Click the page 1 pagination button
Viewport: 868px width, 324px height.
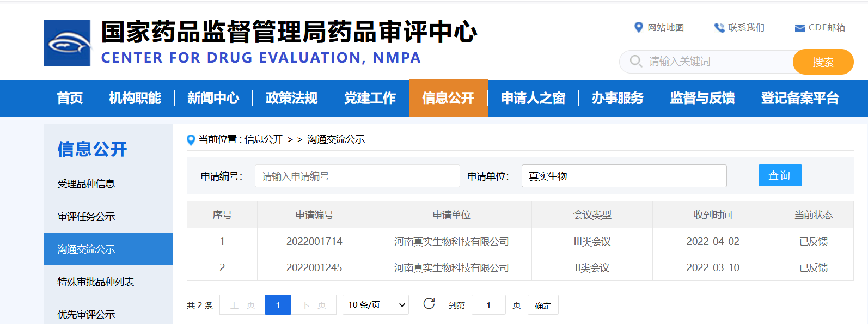coord(278,305)
